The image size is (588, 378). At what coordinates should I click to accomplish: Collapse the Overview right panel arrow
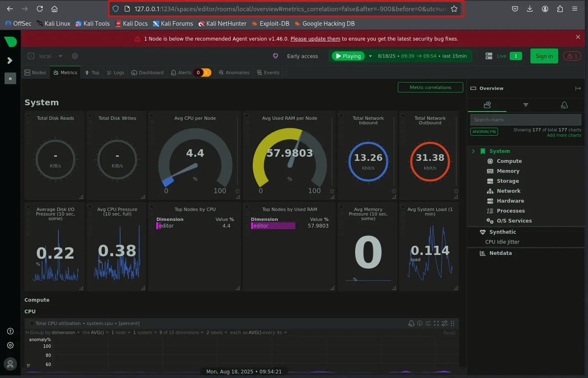coord(578,88)
